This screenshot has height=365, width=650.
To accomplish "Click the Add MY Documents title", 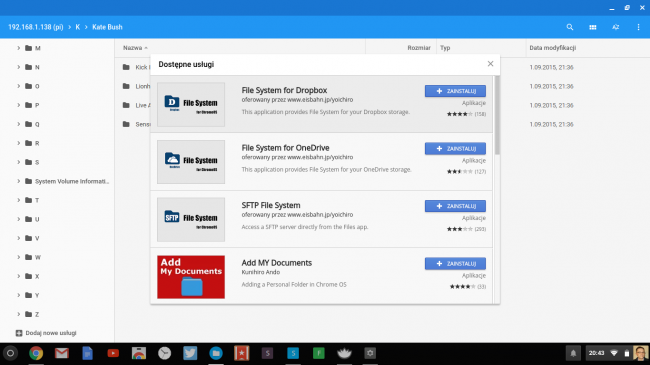I will point(276,263).
